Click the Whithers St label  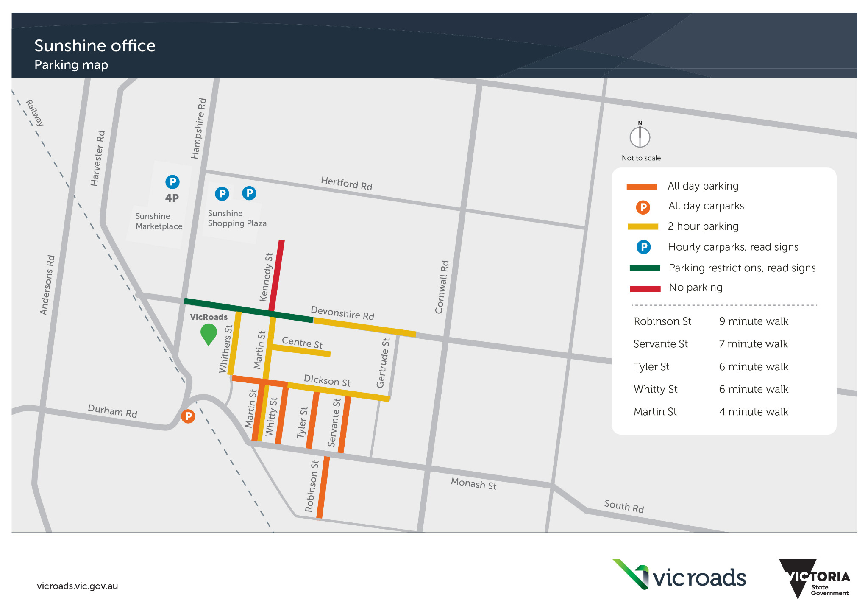point(225,349)
